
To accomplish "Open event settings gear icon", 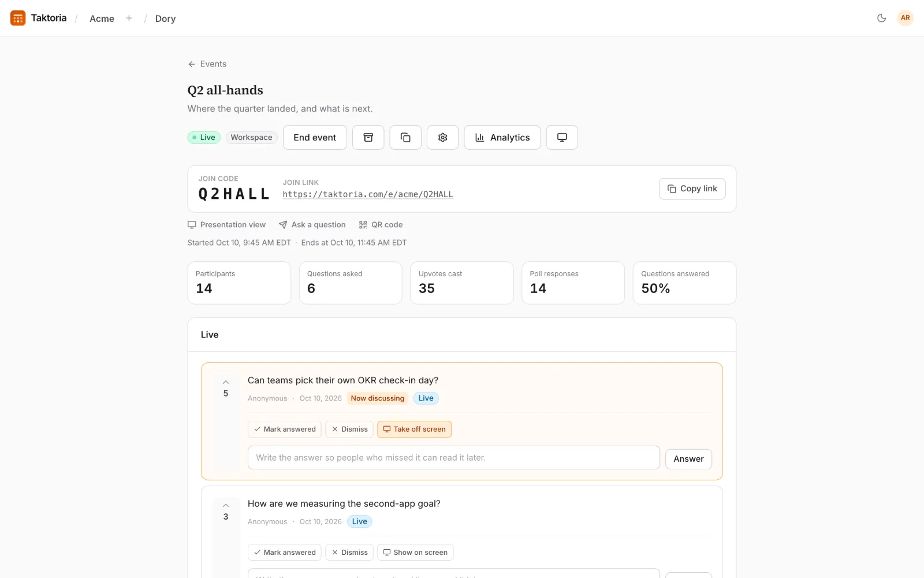I will 442,138.
